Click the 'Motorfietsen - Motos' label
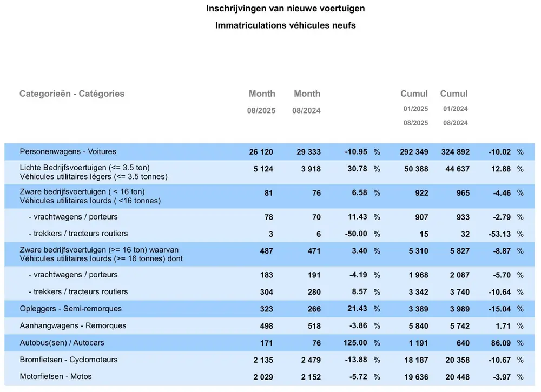Image resolution: width=541 pixels, height=392 pixels. [x=56, y=376]
